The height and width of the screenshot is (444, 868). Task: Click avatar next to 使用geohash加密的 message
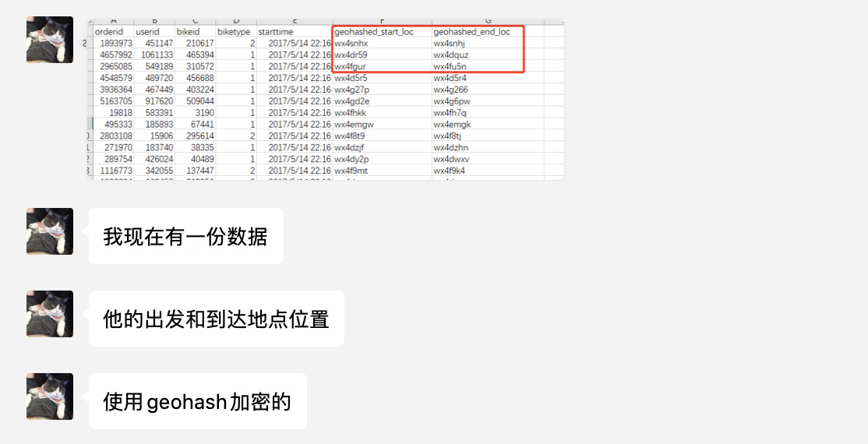tap(50, 396)
